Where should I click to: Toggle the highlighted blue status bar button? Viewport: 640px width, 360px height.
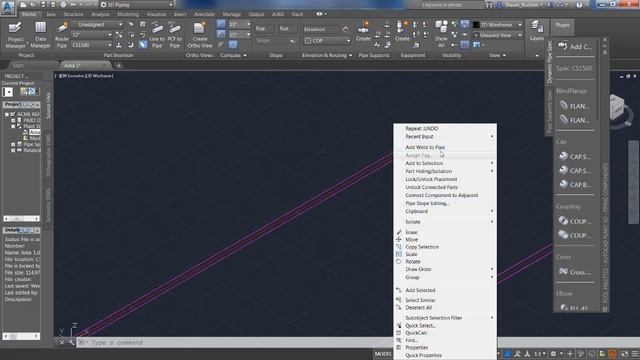point(507,353)
